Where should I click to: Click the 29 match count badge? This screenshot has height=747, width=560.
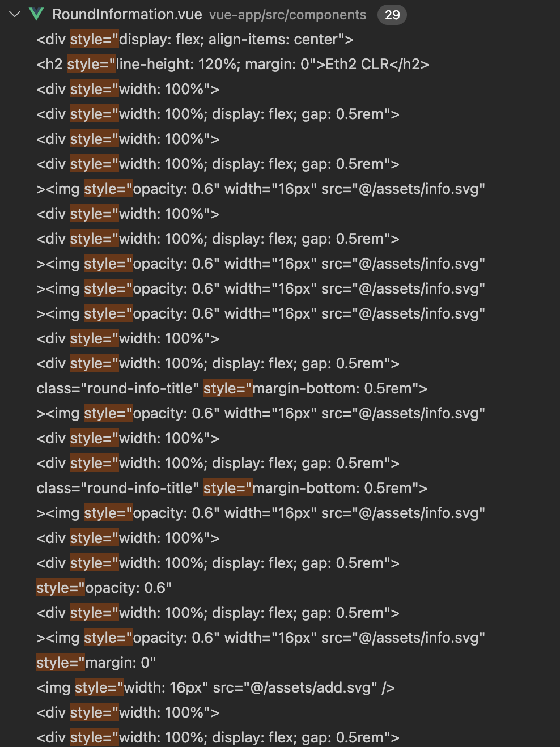pyautogui.click(x=393, y=14)
